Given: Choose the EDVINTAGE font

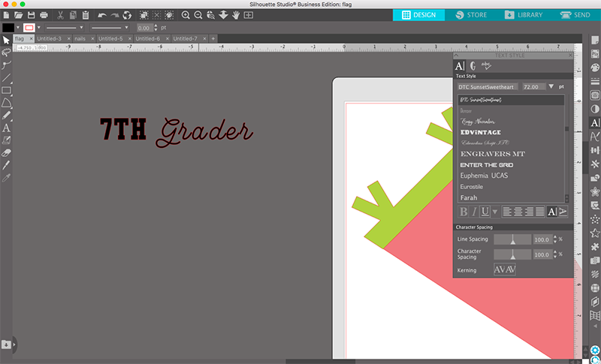Looking at the screenshot, I should (x=481, y=132).
